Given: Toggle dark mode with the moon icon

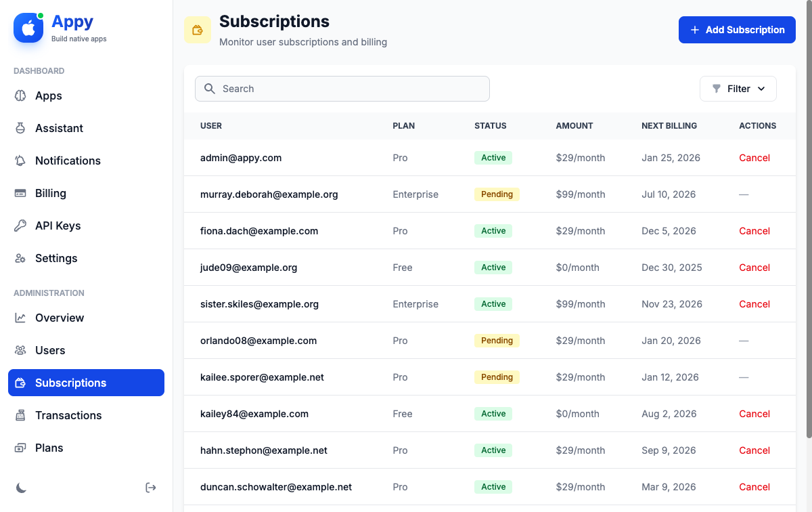Looking at the screenshot, I should (x=21, y=487).
